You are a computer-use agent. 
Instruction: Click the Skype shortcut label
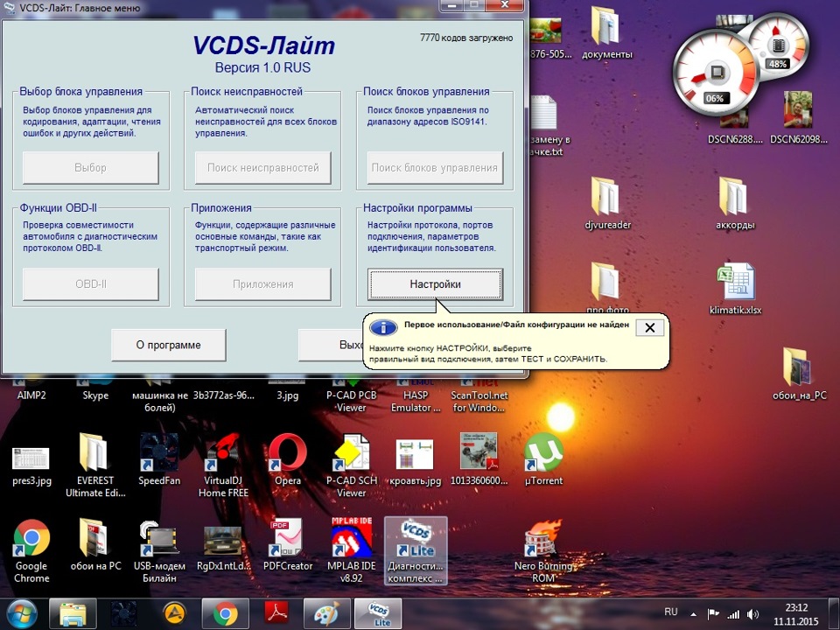click(95, 395)
